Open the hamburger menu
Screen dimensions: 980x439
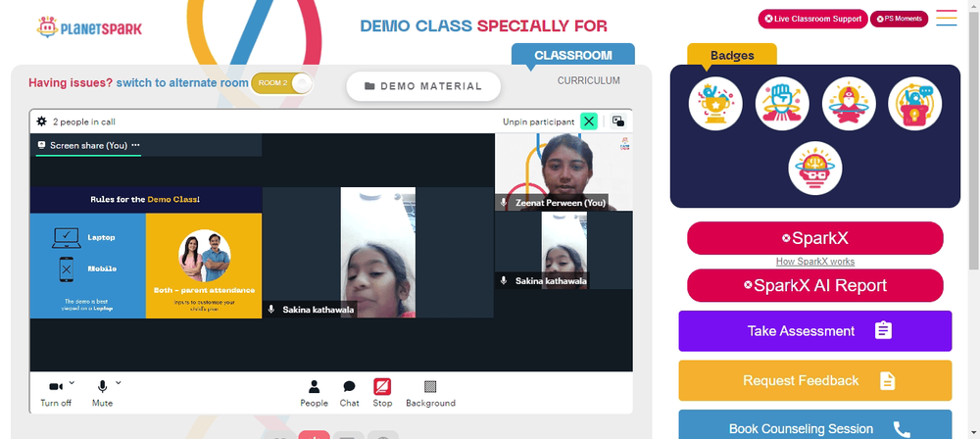(947, 18)
